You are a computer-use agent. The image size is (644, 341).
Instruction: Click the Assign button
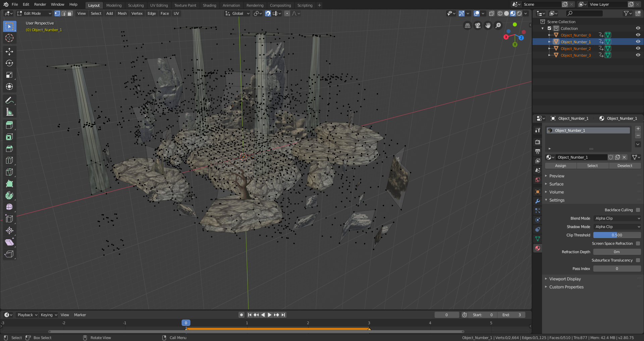click(x=560, y=166)
